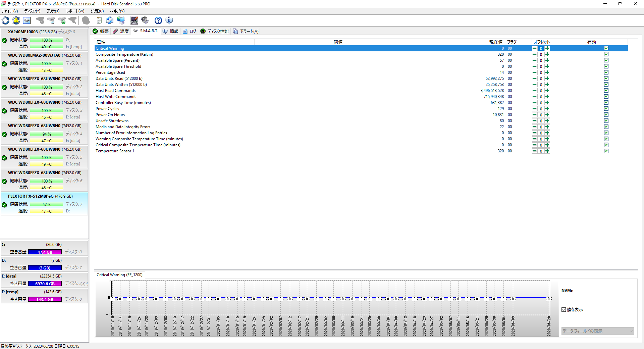Switch to the 温度 tab
Image resolution: width=644 pixels, height=349 pixels.
[x=121, y=31]
